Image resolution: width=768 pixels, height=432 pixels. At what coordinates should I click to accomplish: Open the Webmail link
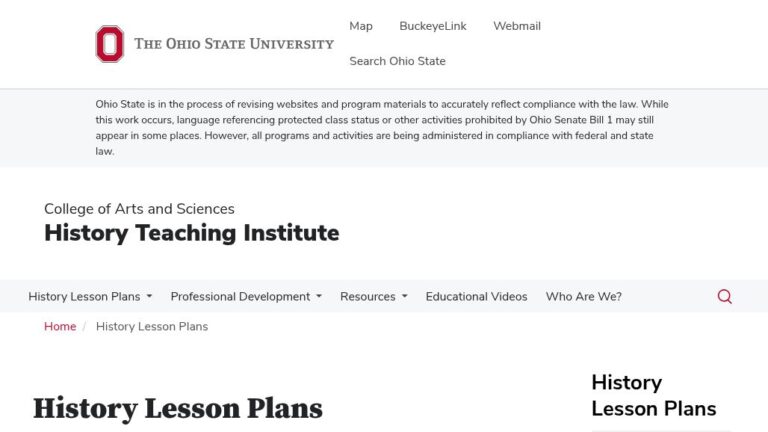pos(516,26)
